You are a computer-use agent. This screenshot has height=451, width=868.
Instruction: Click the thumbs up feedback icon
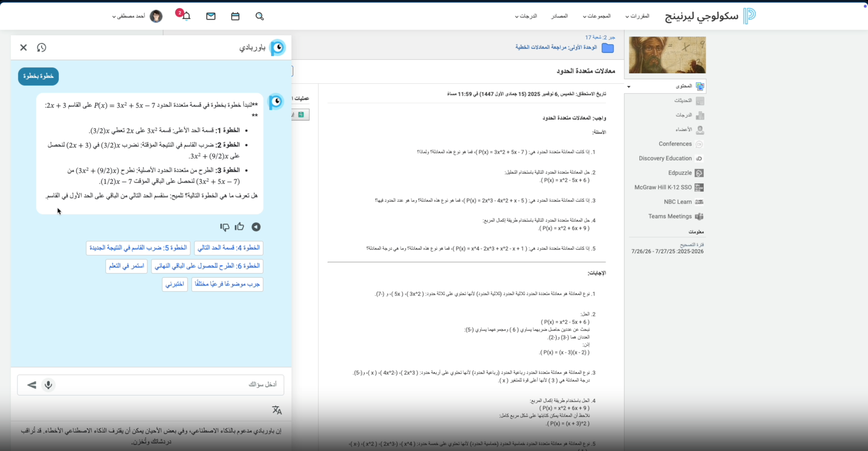(239, 227)
